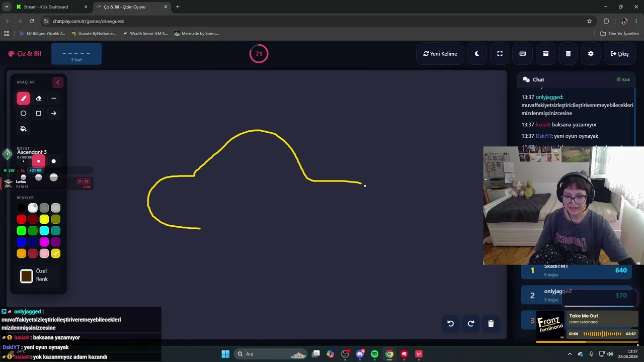The width and height of the screenshot is (644, 362).
Task: Pick the magenta color swatch
Action: 44,242
